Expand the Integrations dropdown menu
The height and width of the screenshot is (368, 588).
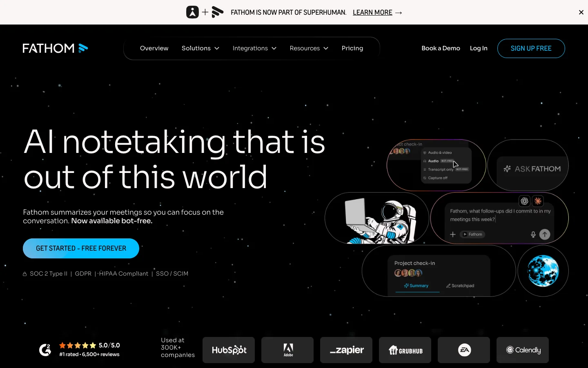coord(254,48)
